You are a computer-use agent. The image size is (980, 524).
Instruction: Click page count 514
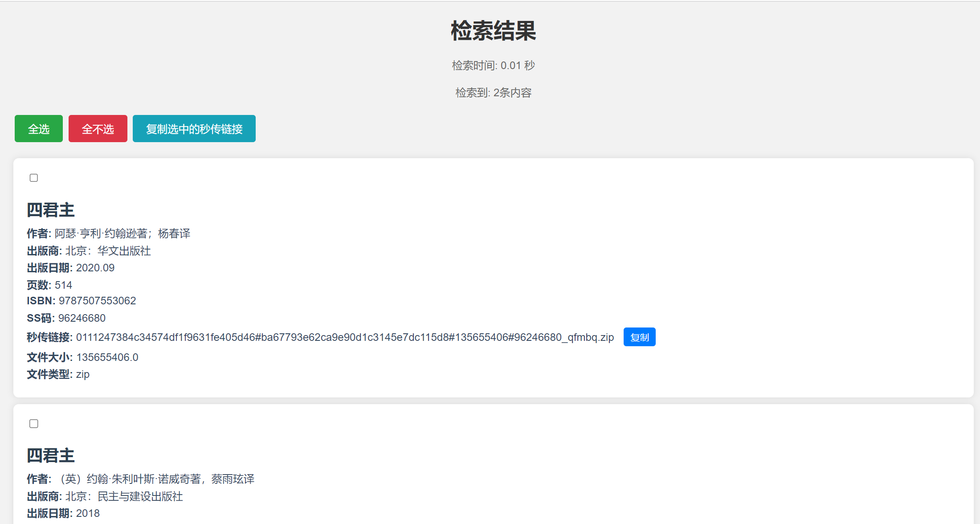(63, 285)
